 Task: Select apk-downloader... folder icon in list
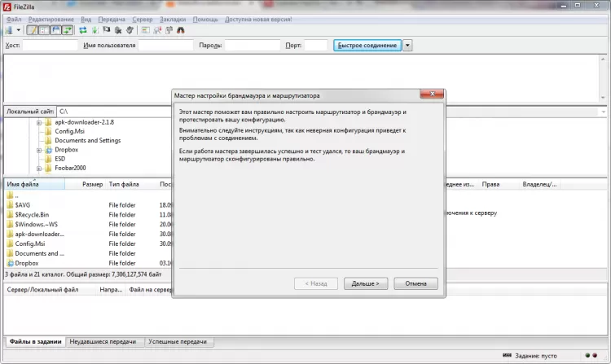pyautogui.click(x=10, y=234)
